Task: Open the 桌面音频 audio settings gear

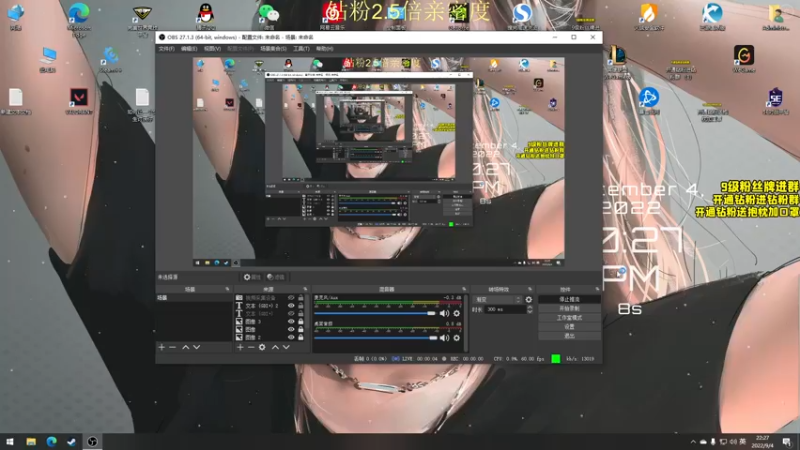Action: pyautogui.click(x=457, y=338)
